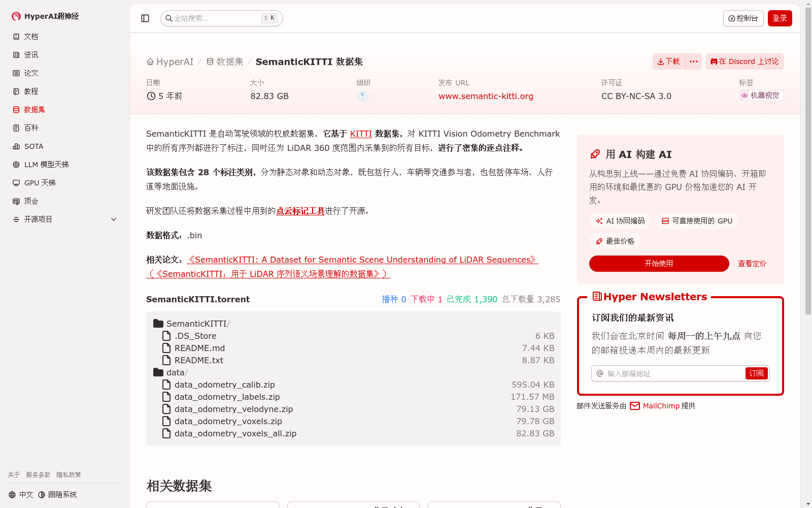The height and width of the screenshot is (508, 812).
Task: Click the red 登录 button
Action: coord(780,18)
